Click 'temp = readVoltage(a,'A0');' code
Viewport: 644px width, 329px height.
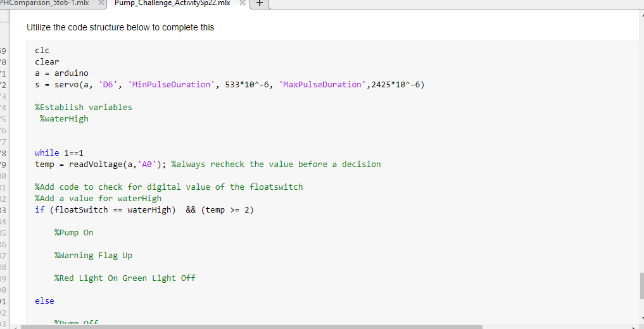(x=101, y=164)
